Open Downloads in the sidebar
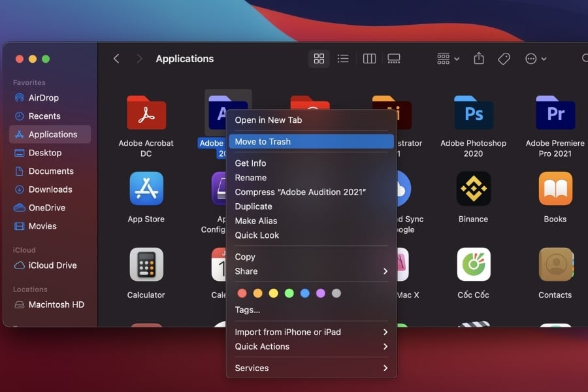Image resolution: width=588 pixels, height=392 pixels. tap(50, 189)
